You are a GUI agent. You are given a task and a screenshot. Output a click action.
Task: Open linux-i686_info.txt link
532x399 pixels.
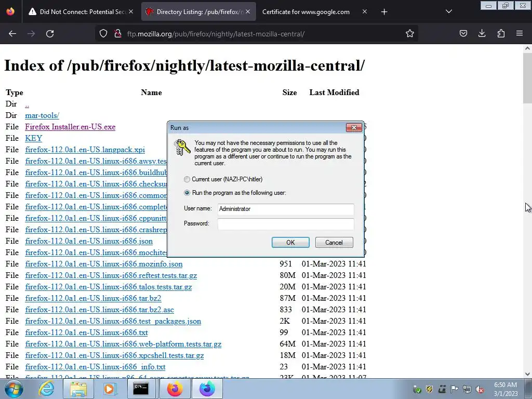pyautogui.click(x=96, y=367)
